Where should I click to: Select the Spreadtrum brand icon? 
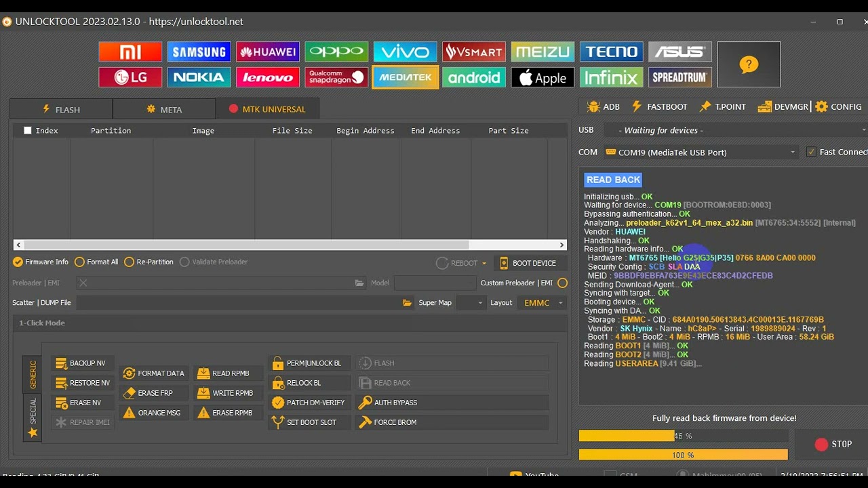coord(680,77)
